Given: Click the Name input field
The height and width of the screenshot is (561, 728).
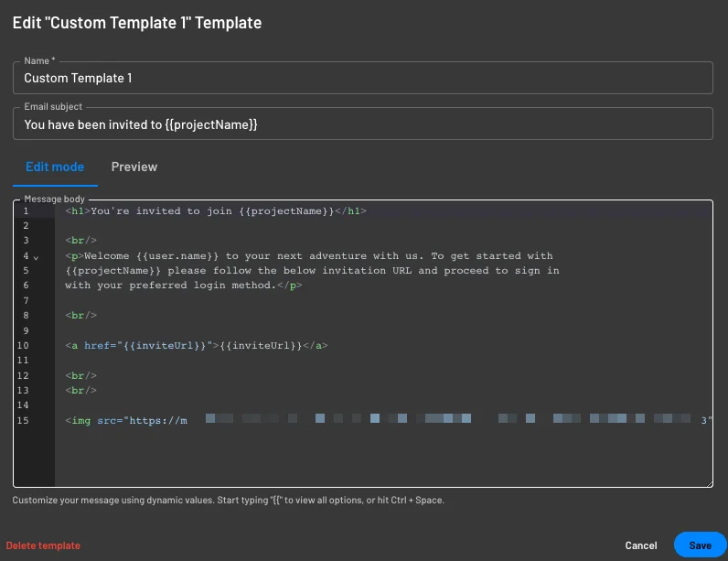Looking at the screenshot, I should [362, 78].
